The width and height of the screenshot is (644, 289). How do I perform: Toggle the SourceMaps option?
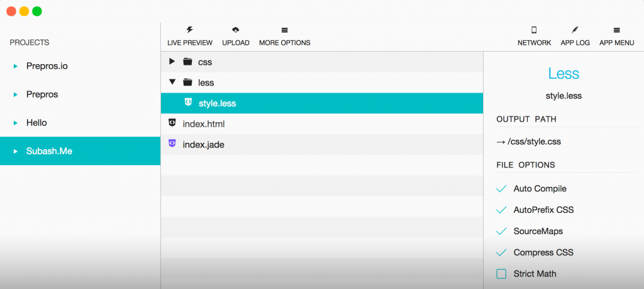[x=501, y=232]
